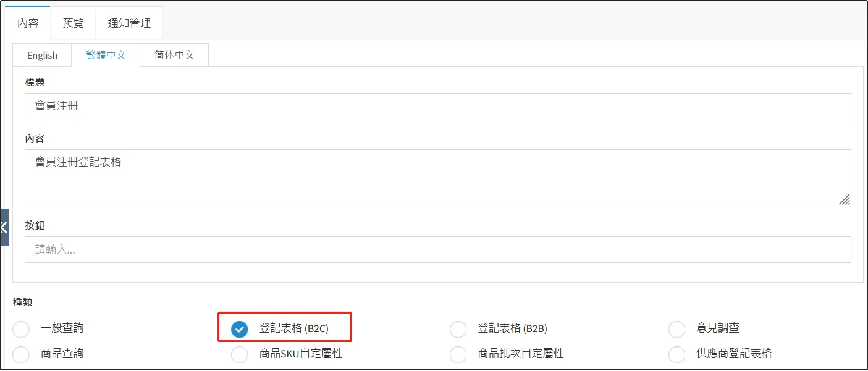The width and height of the screenshot is (868, 371).
Task: Click the 按鈕 input field
Action: [437, 250]
